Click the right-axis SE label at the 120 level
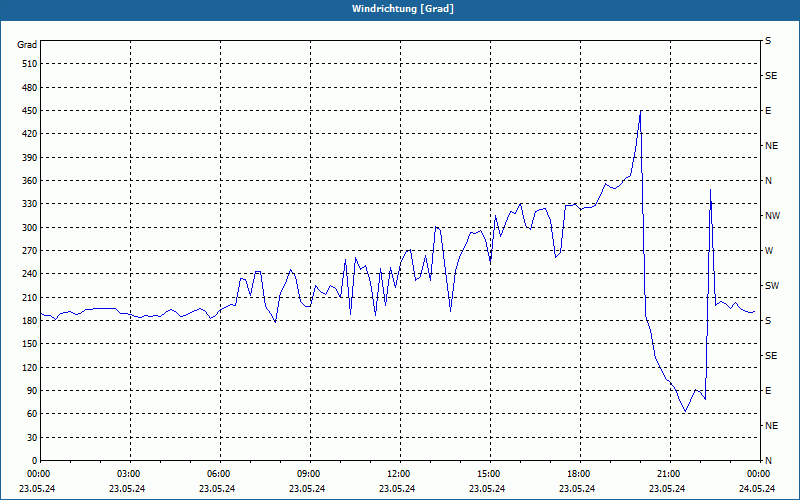 (771, 356)
